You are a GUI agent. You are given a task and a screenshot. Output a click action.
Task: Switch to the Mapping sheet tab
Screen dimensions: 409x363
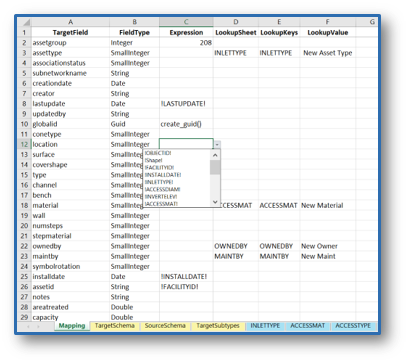[72, 326]
